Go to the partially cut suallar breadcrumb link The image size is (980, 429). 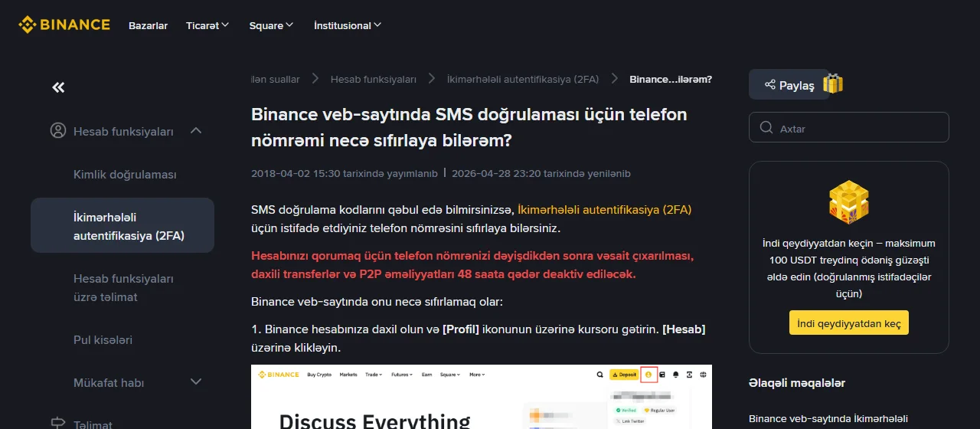(276, 79)
